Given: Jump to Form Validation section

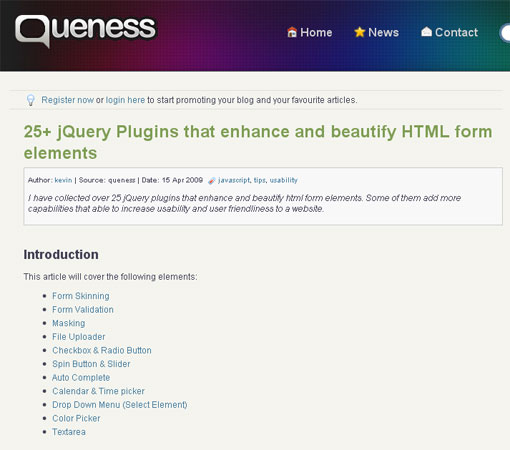Looking at the screenshot, I should (x=83, y=310).
